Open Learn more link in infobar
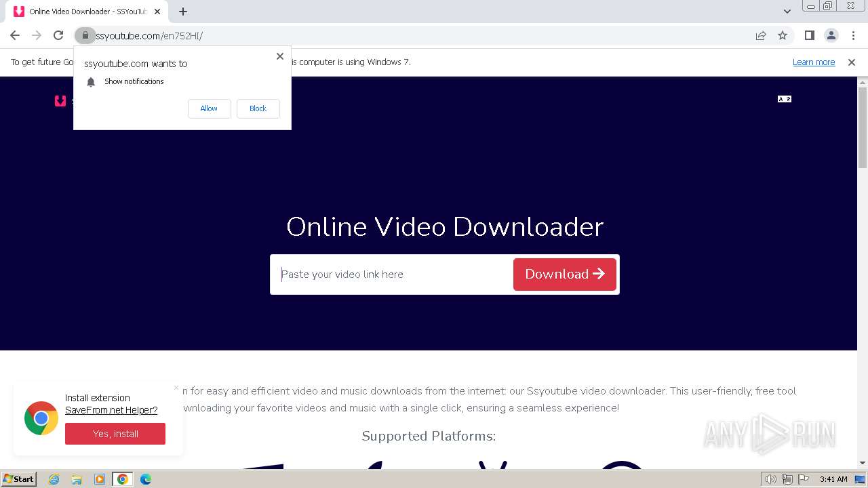The width and height of the screenshot is (868, 488). point(814,62)
